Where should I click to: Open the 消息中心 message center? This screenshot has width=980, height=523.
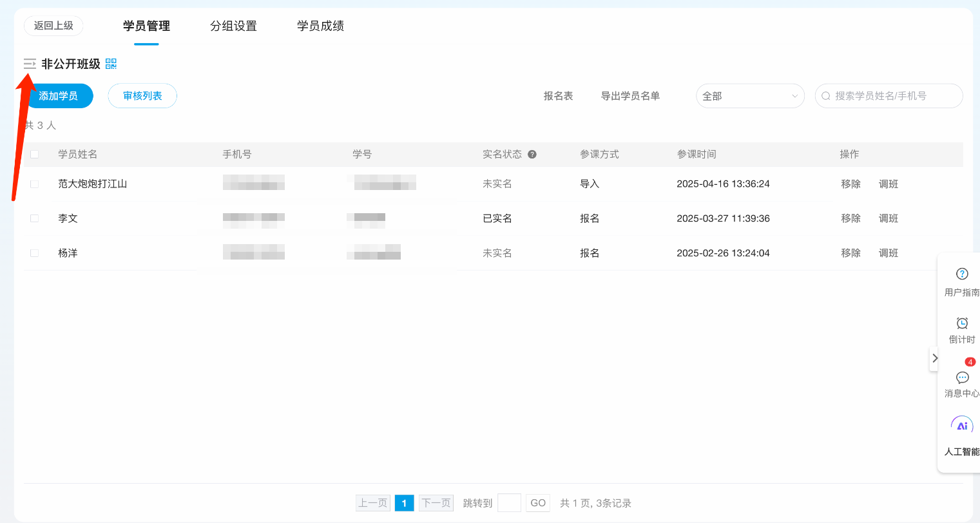click(x=961, y=383)
